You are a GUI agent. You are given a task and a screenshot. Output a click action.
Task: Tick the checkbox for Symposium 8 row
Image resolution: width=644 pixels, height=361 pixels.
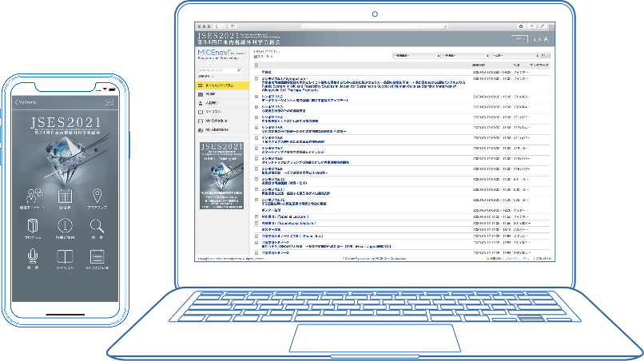click(256, 158)
